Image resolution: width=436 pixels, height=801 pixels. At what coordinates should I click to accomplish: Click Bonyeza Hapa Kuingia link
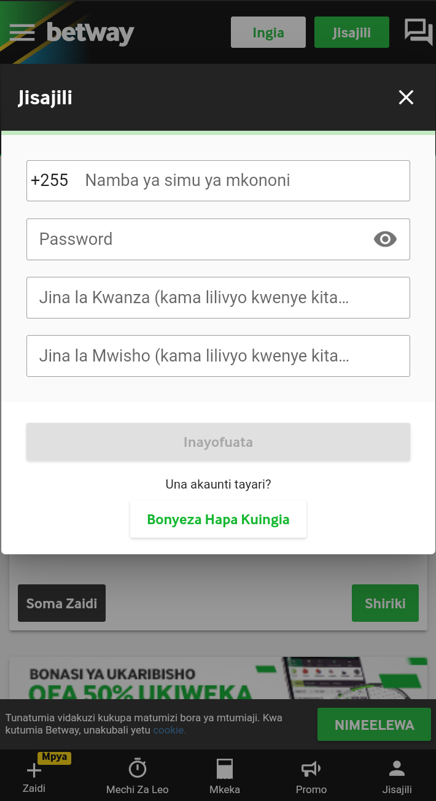click(218, 520)
